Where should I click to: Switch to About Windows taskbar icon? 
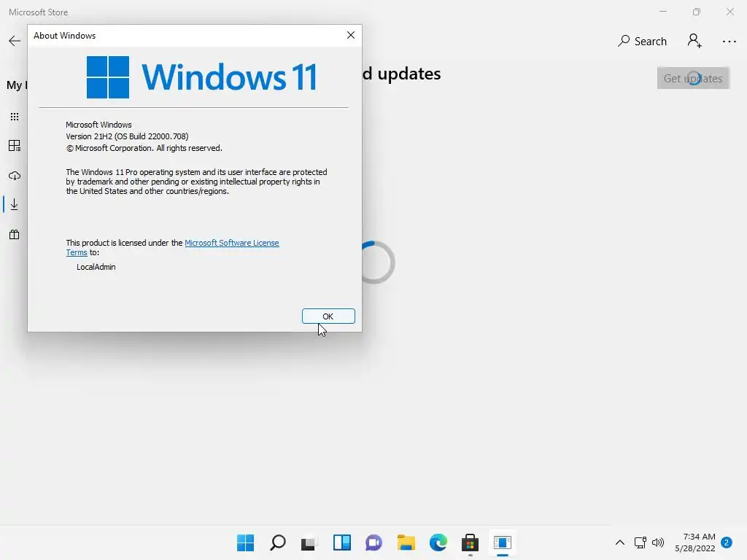click(x=502, y=542)
